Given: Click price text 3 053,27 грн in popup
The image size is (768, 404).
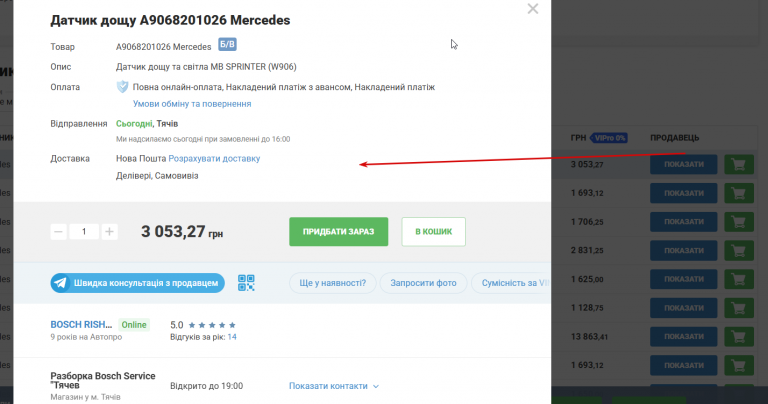Looking at the screenshot, I should (182, 232).
